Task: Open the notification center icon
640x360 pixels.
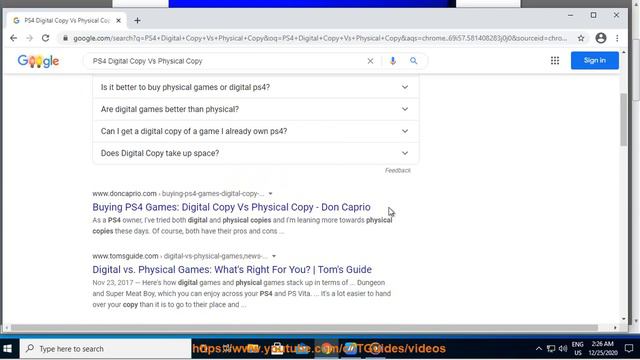Action: click(x=629, y=349)
